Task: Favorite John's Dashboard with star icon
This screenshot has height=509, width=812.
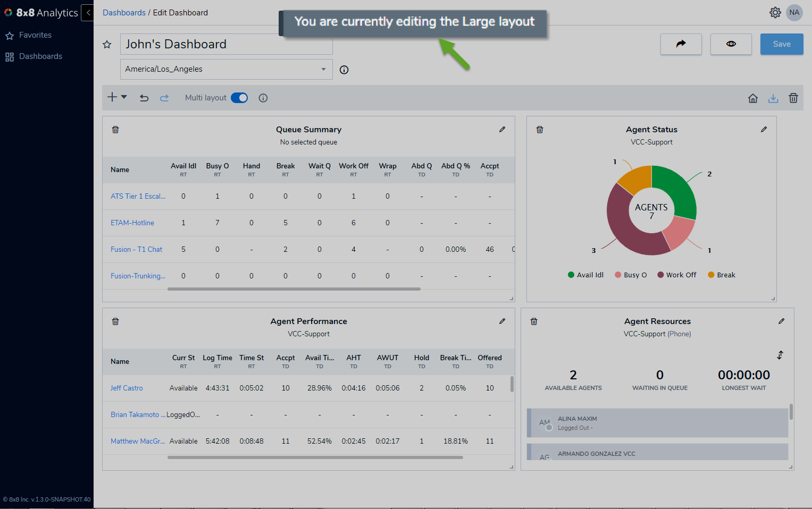Action: pos(107,45)
